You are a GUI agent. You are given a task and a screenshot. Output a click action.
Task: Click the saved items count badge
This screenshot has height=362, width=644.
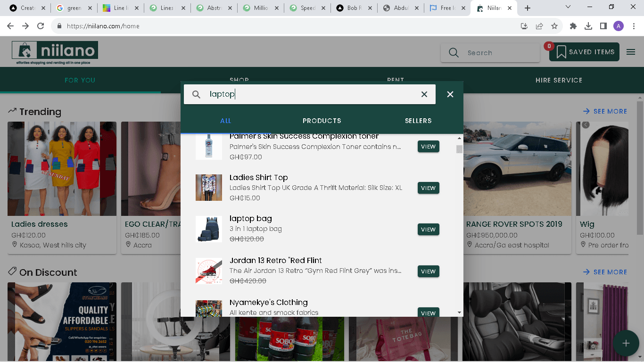coord(549,46)
